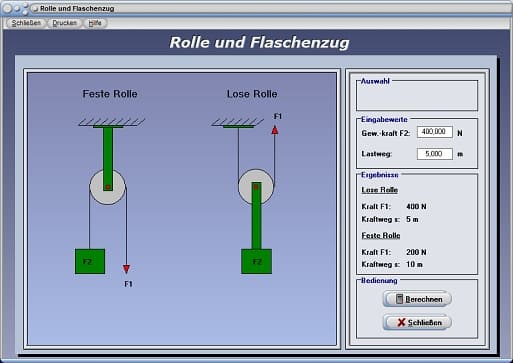The height and width of the screenshot is (363, 513).
Task: Click the window title bar text
Action: [x=77, y=8]
